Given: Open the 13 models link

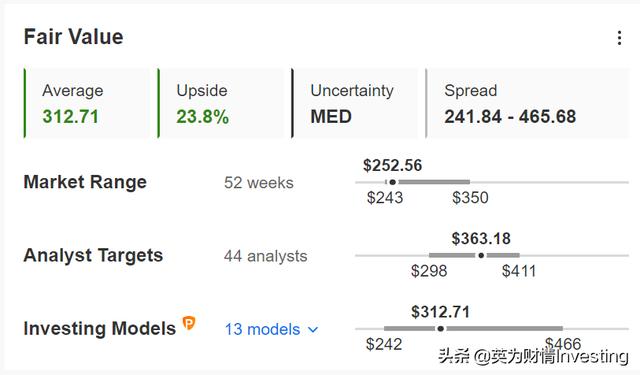Looking at the screenshot, I should 262,329.
